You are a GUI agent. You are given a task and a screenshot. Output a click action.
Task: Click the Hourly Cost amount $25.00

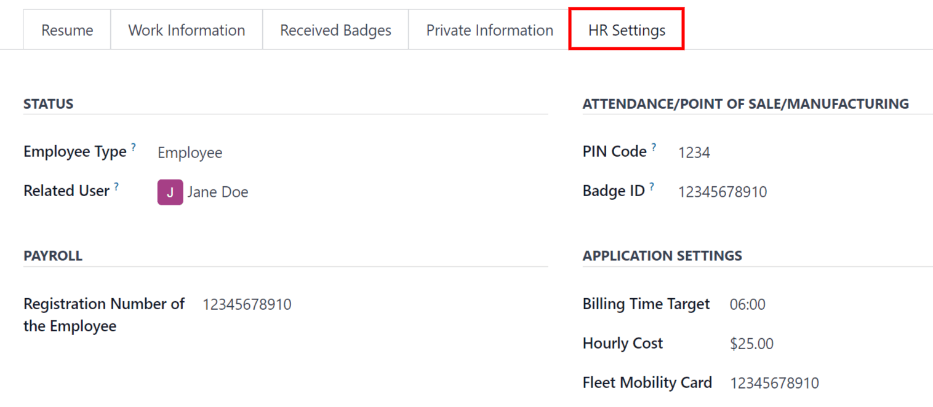(x=751, y=344)
